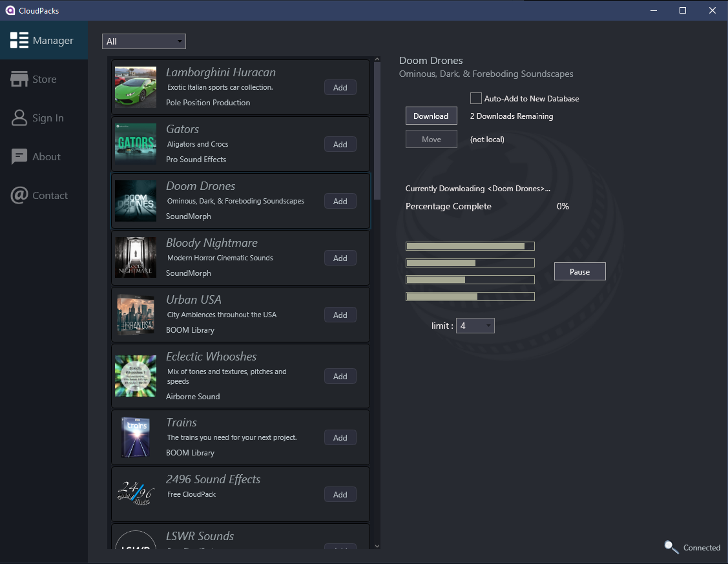Click the pack list scrollbar thumb
728x564 pixels.
(377, 131)
